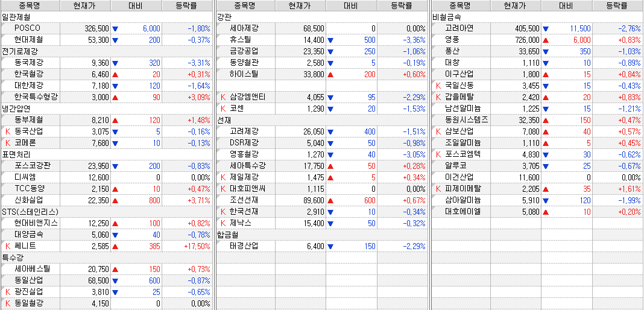Select the 제낙스 stock
Viewport: 644px width, 310px height.
click(x=240, y=223)
